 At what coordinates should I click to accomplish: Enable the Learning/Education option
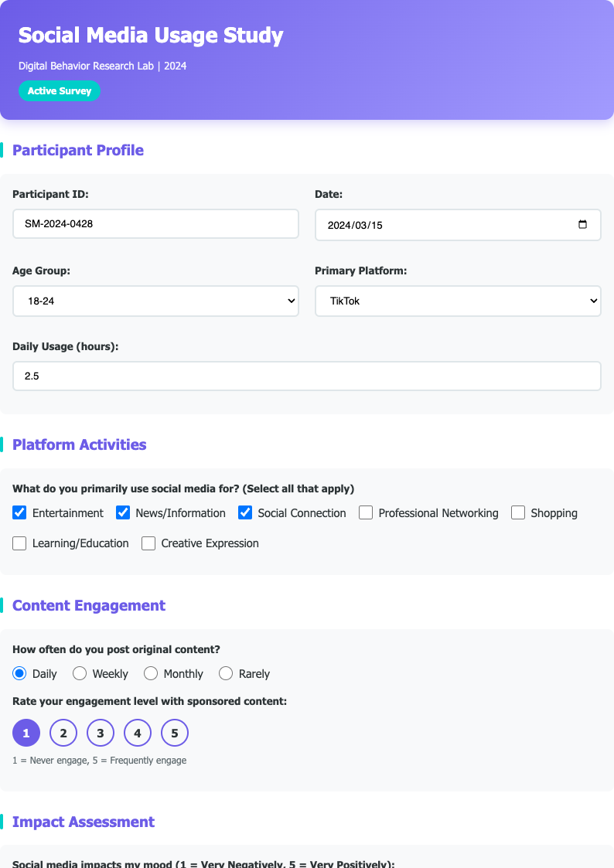[x=19, y=543]
